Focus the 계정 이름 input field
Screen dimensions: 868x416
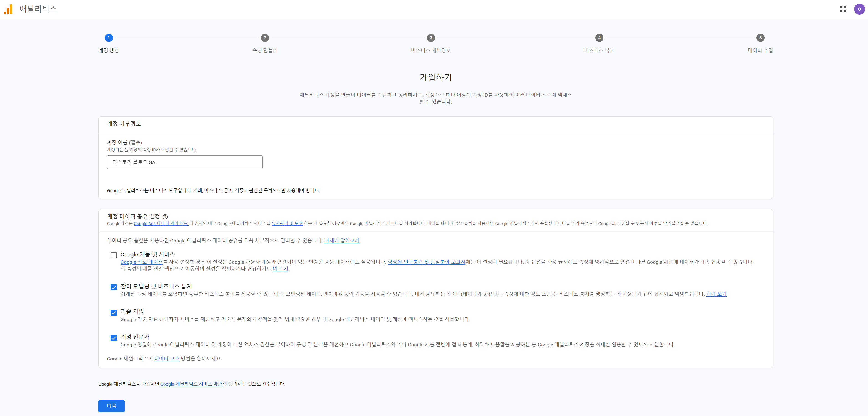pos(185,162)
